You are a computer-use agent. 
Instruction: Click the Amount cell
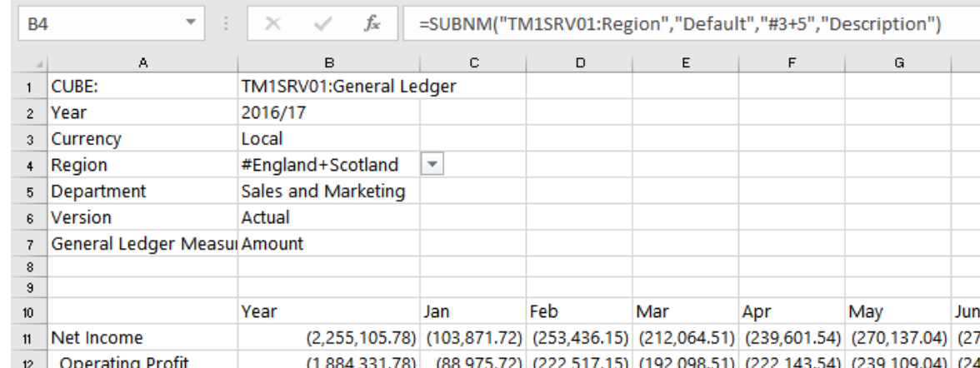328,244
